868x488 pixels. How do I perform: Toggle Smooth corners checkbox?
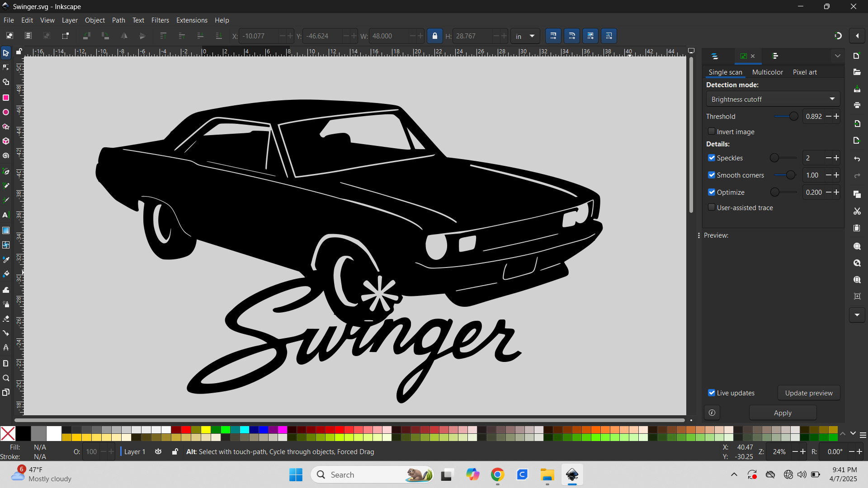[x=712, y=175]
